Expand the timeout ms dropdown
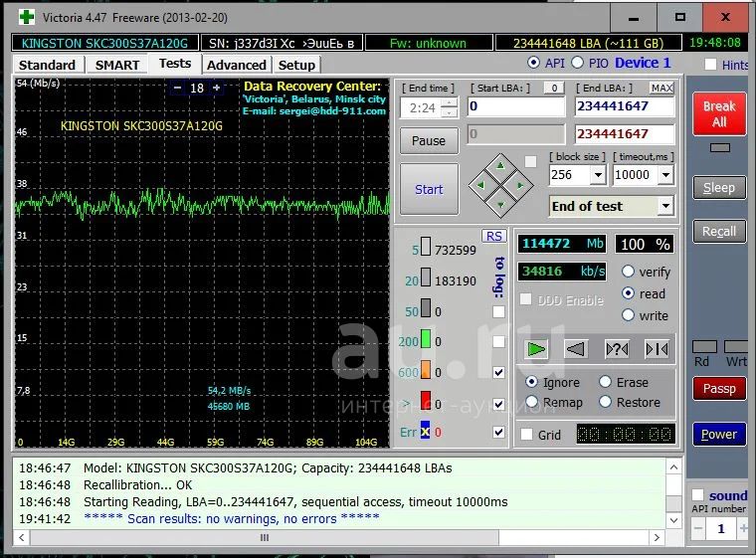This screenshot has height=558, width=756. [664, 175]
